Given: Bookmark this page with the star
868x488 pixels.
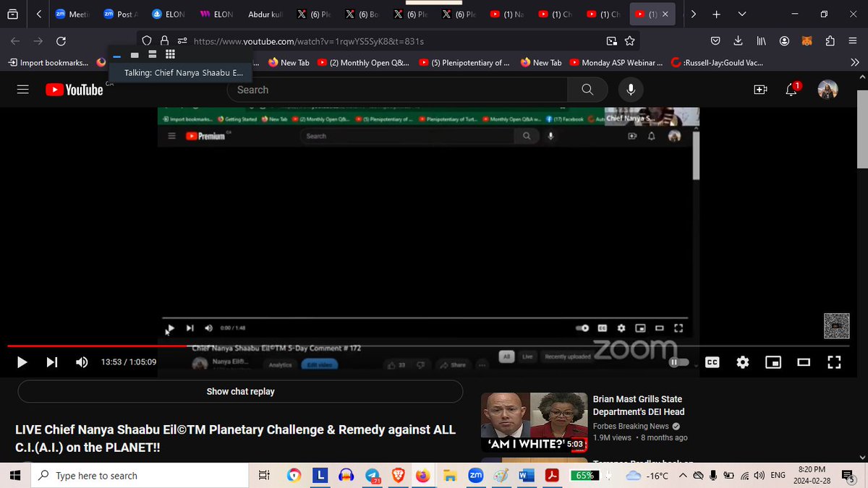Looking at the screenshot, I should [629, 41].
